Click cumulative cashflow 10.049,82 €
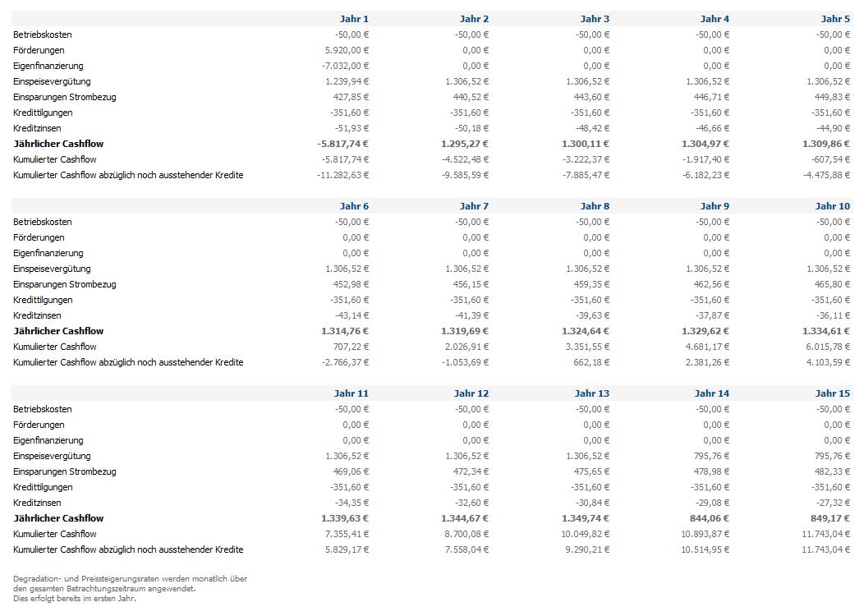 [x=586, y=534]
